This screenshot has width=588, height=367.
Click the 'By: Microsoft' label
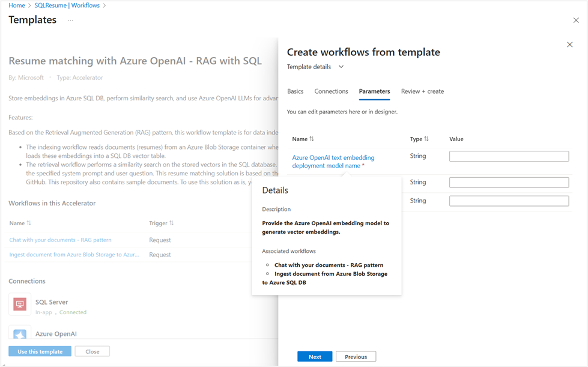pos(26,77)
